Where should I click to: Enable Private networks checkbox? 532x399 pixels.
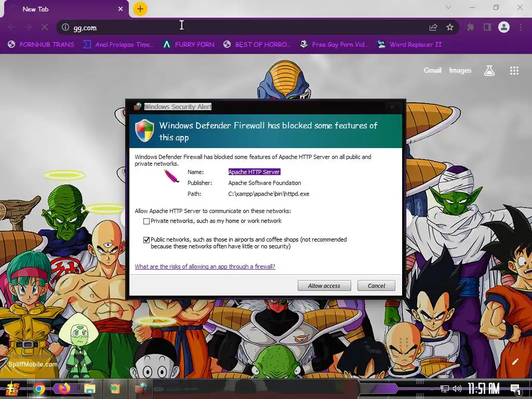coord(147,221)
